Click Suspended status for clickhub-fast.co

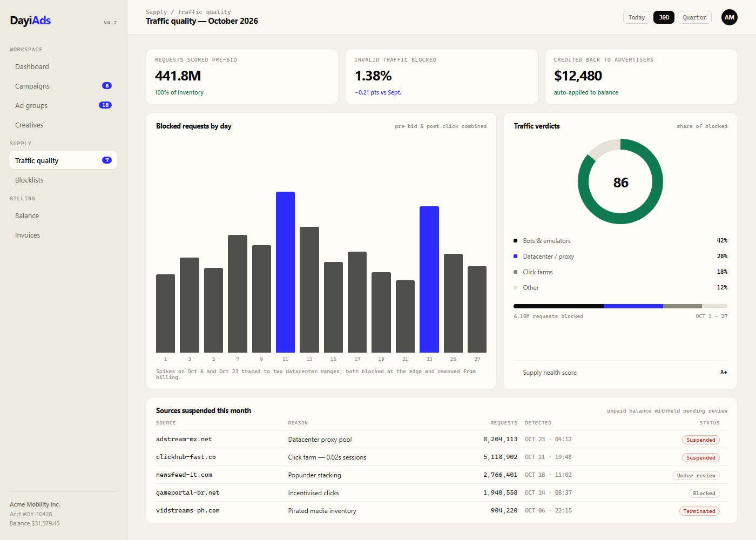[700, 457]
